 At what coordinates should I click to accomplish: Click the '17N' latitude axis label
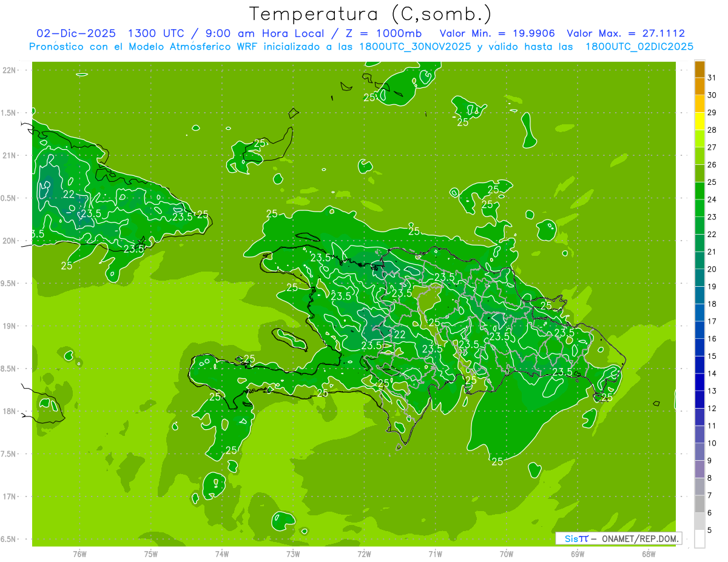click(10, 497)
